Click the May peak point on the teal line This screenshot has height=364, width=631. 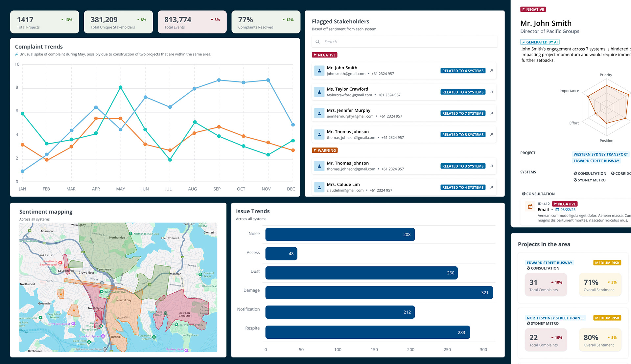[121, 87]
